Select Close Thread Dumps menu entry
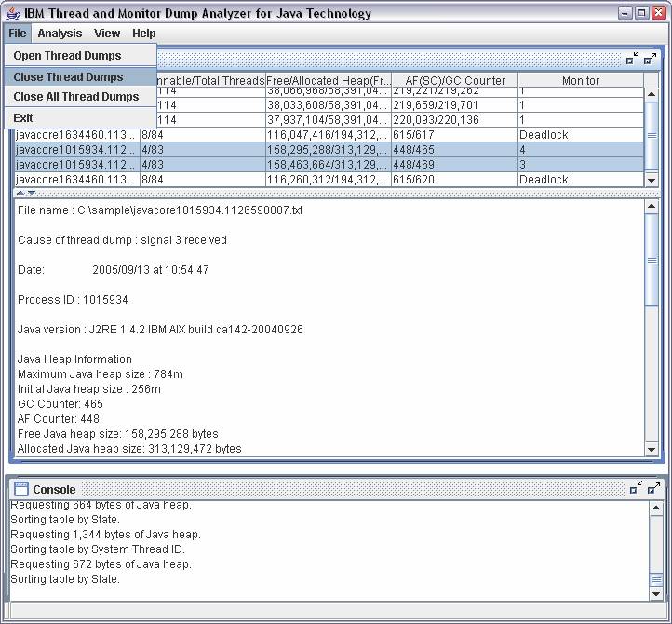This screenshot has height=624, width=672. [68, 76]
